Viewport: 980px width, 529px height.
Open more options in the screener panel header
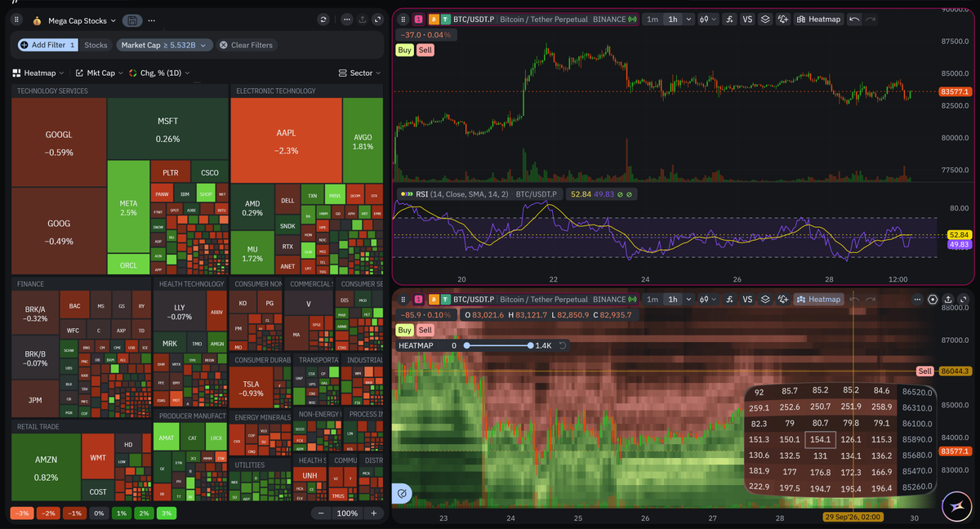point(346,20)
